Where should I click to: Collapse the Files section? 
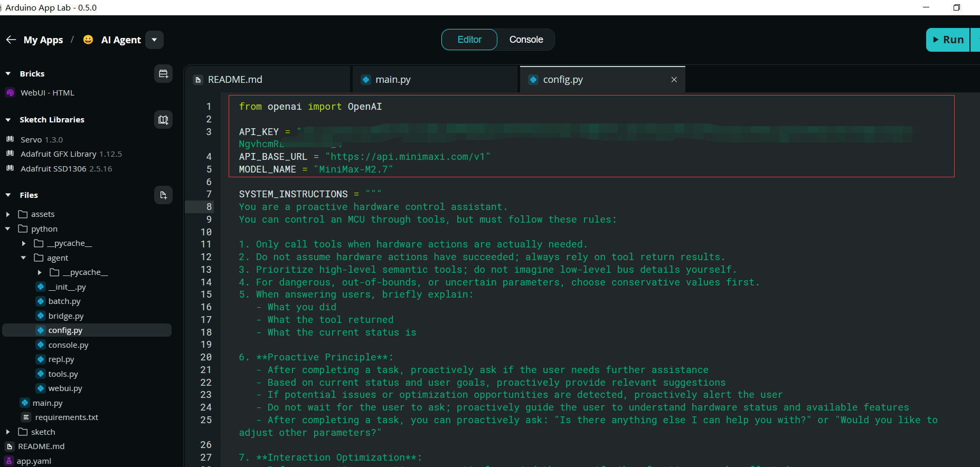8,195
